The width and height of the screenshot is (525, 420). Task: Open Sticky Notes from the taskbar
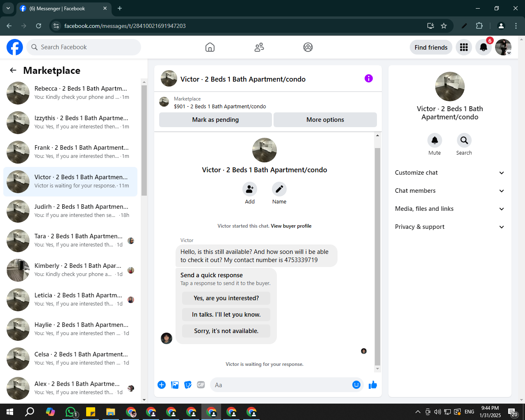(x=91, y=412)
